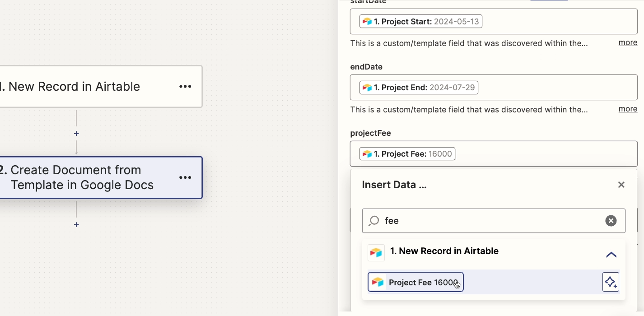Focus the startDate input field

coord(494,21)
